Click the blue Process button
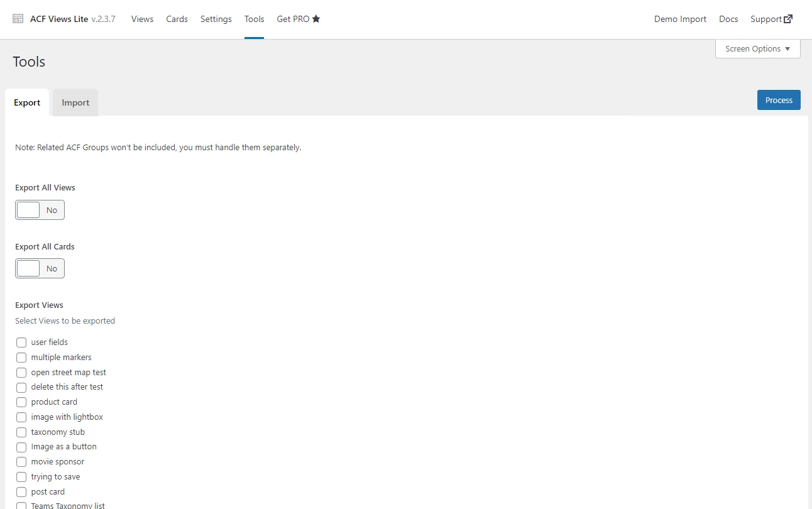The width and height of the screenshot is (812, 509). click(779, 100)
